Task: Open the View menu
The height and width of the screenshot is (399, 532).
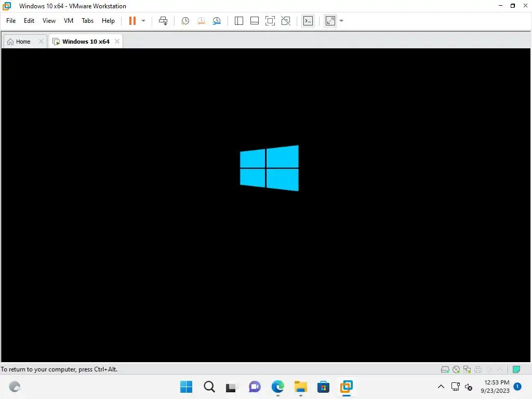Action: tap(49, 21)
